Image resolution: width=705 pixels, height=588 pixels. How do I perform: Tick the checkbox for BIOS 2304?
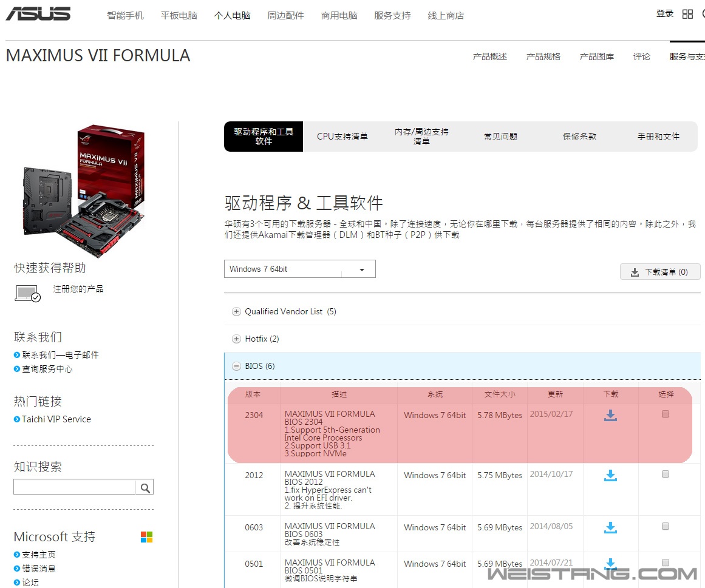point(666,414)
